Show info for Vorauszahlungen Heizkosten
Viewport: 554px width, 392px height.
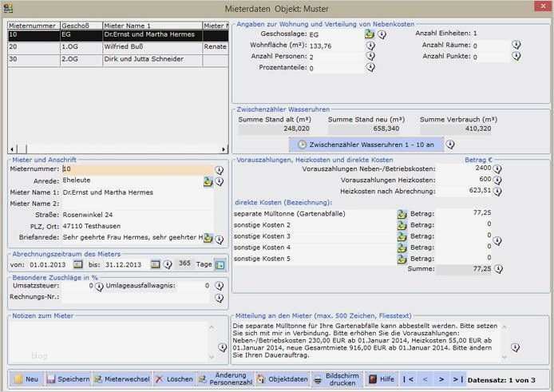pyautogui.click(x=497, y=180)
